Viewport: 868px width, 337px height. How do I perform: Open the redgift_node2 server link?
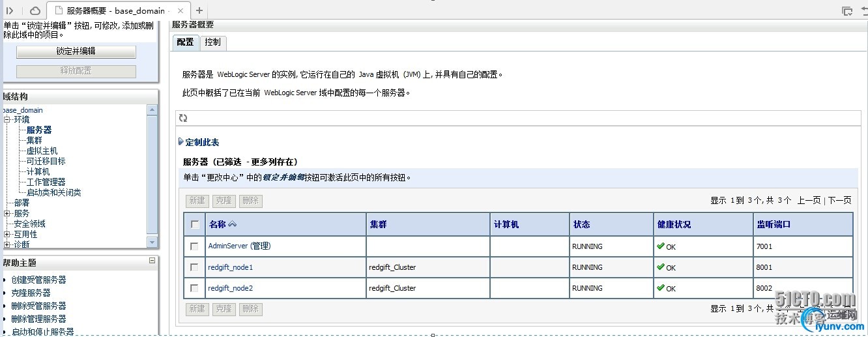click(231, 288)
